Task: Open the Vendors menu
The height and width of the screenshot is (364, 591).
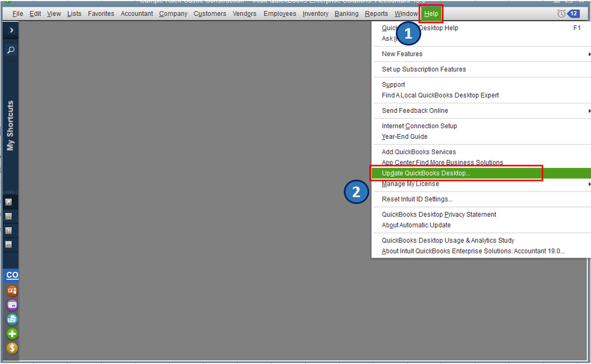Action: (x=244, y=14)
